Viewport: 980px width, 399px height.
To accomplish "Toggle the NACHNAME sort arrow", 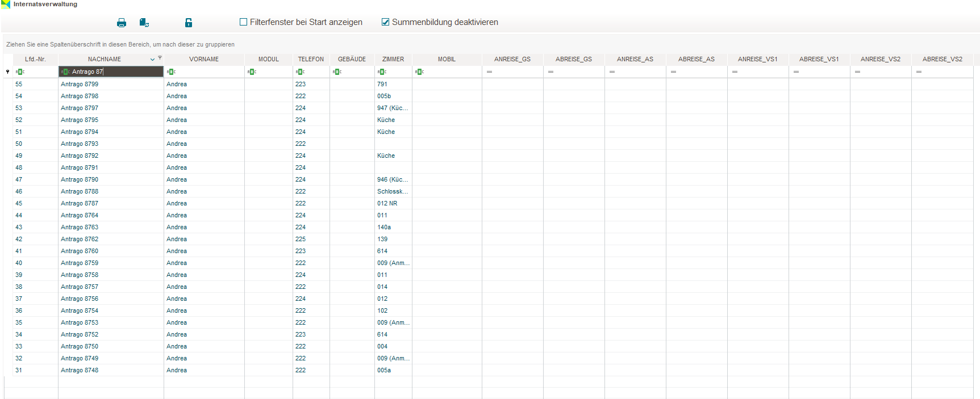I will point(152,60).
